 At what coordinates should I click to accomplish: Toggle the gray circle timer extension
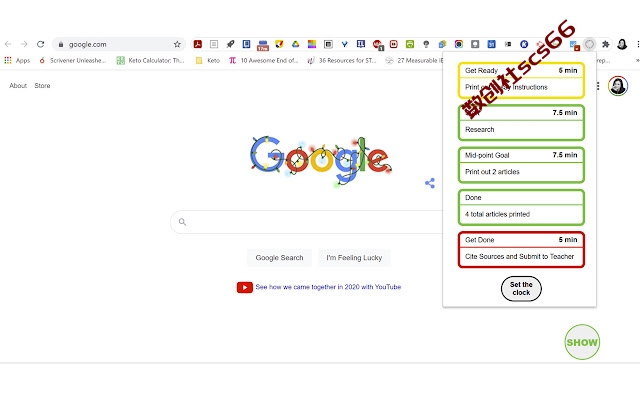tap(589, 44)
